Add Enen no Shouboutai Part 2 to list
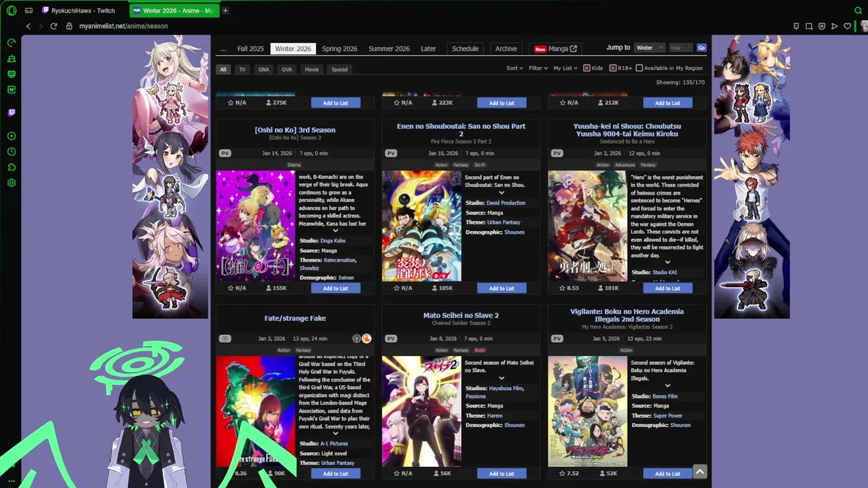Viewport: 868px width, 488px height. point(502,288)
